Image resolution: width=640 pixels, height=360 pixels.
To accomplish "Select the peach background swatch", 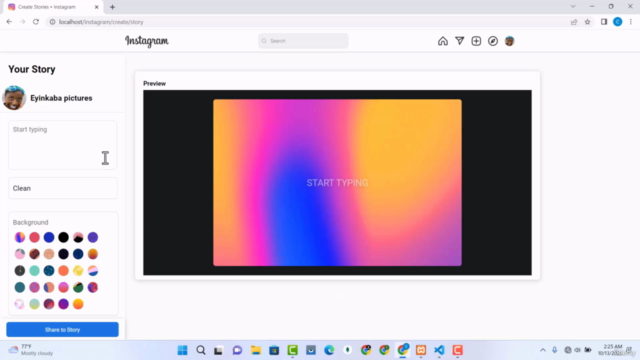I will point(49,254).
